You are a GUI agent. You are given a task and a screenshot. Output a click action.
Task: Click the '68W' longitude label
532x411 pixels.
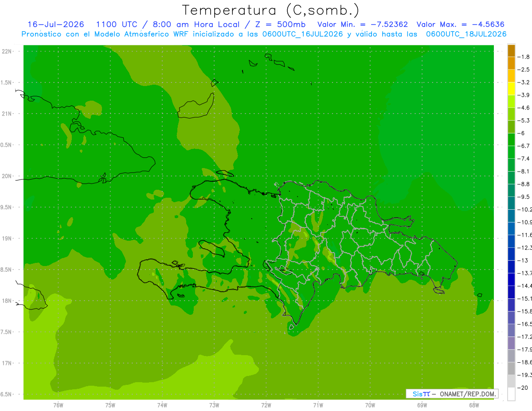474,405
